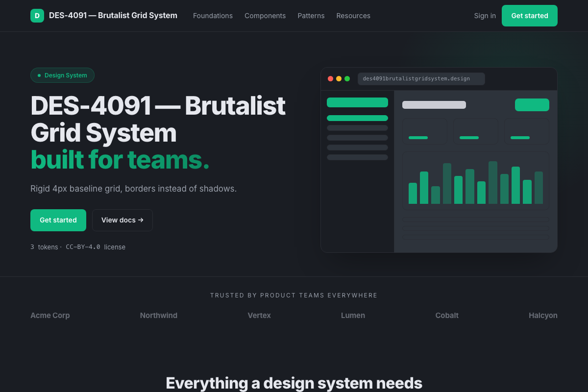The height and width of the screenshot is (392, 588).
Task: Click the Halcyon logo text
Action: tap(543, 316)
